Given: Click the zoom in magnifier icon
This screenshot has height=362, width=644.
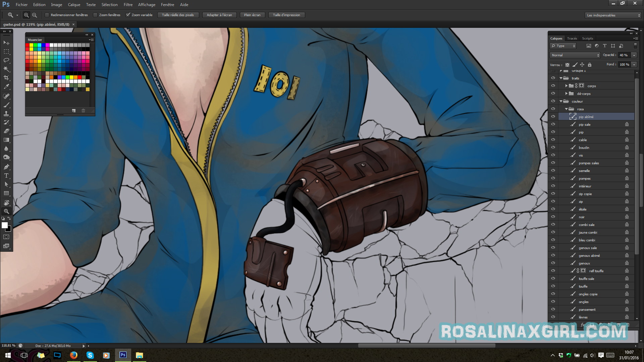Looking at the screenshot, I should point(26,15).
